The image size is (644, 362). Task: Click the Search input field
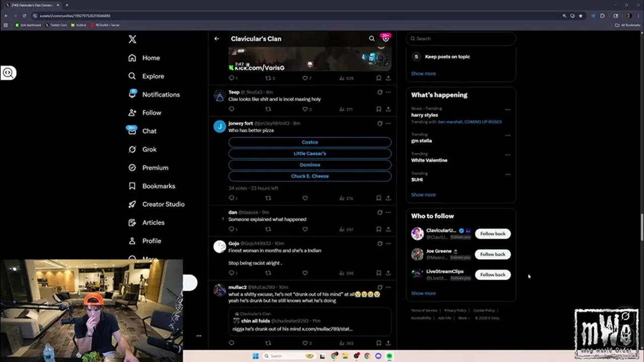[x=461, y=38]
